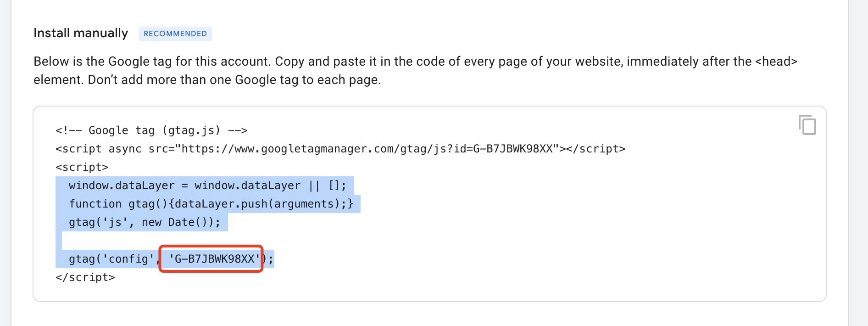Click the RECOMMENDED badge
The image size is (868, 326).
[x=175, y=34]
